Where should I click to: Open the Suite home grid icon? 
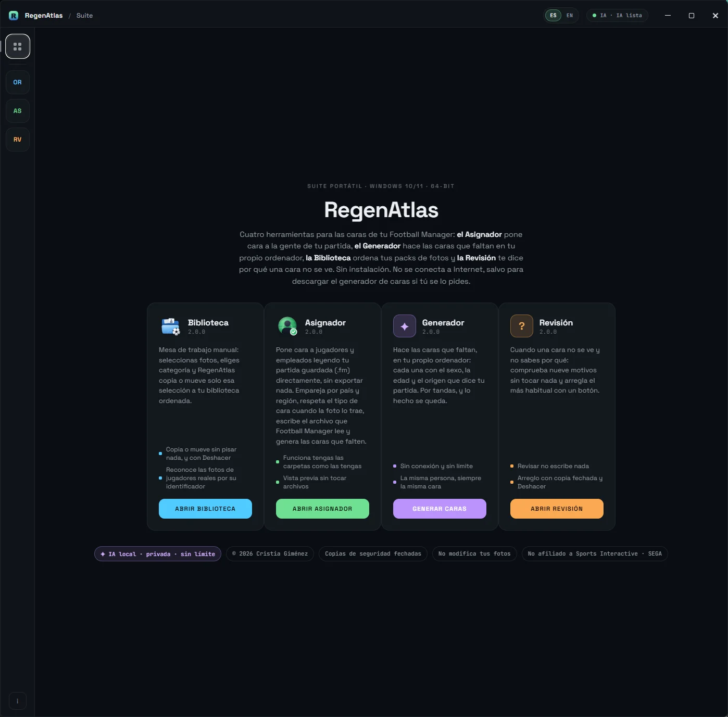coord(18,46)
